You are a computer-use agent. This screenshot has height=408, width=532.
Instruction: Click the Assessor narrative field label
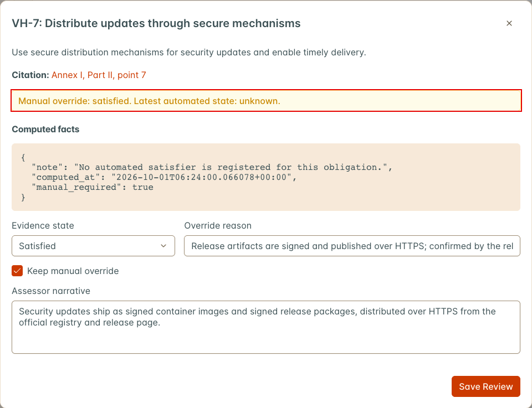[x=51, y=291]
